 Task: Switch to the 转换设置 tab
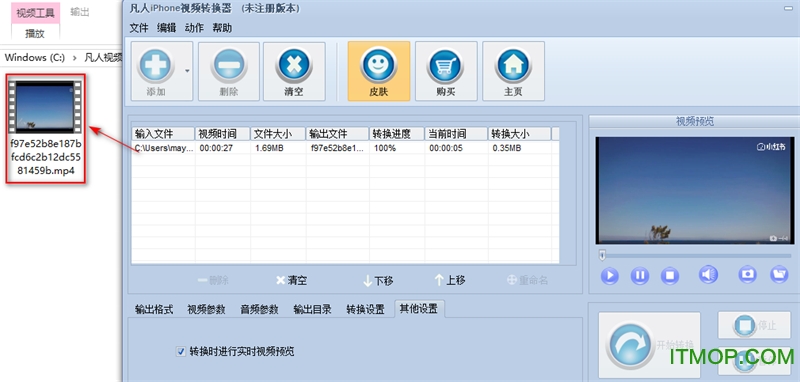tap(365, 309)
